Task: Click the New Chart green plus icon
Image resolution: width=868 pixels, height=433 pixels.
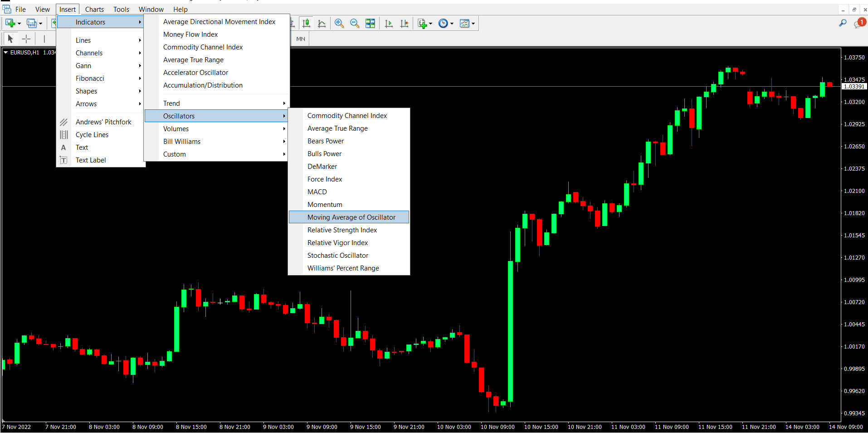Action: (10, 23)
